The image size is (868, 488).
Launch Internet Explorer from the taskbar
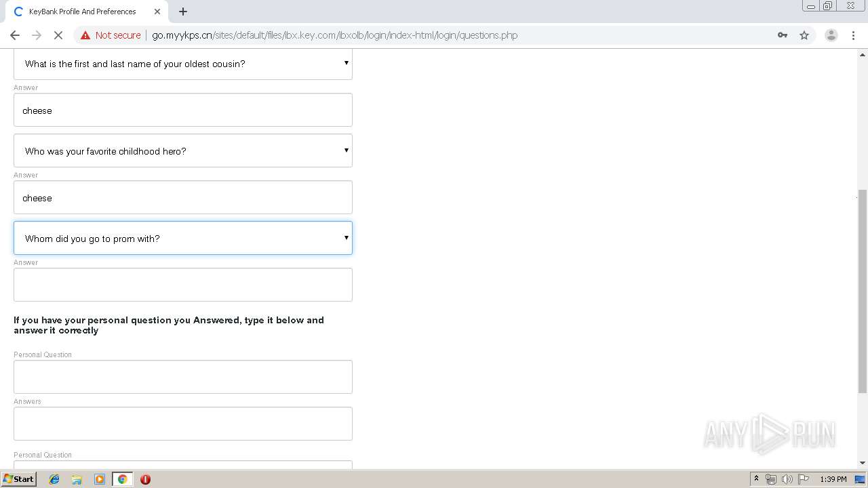(54, 479)
